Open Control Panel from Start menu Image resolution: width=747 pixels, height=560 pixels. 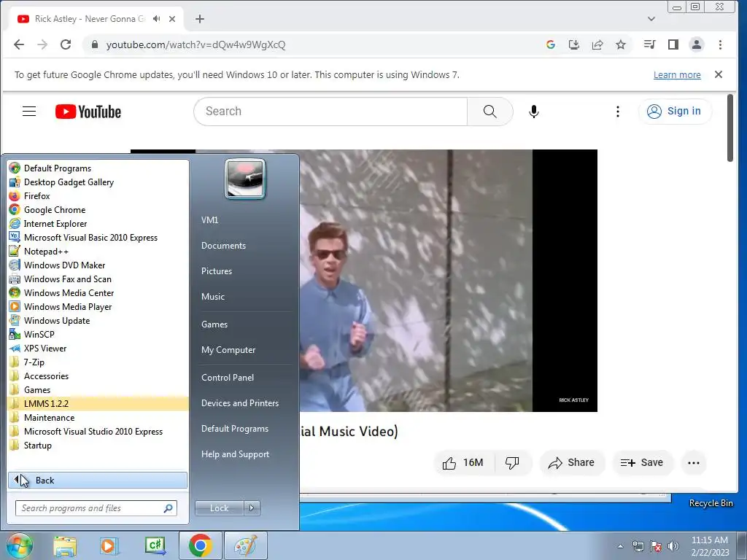coord(228,377)
